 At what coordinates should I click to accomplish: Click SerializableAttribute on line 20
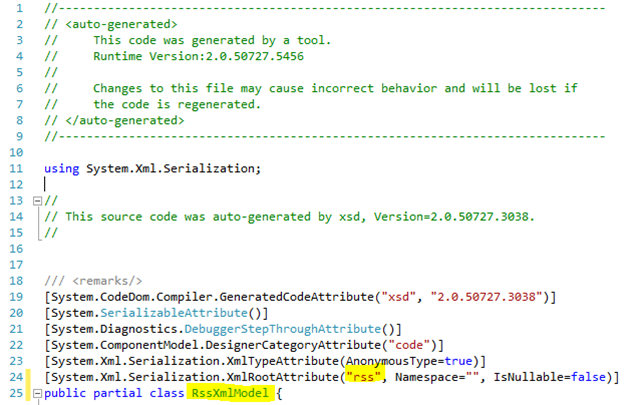174,313
